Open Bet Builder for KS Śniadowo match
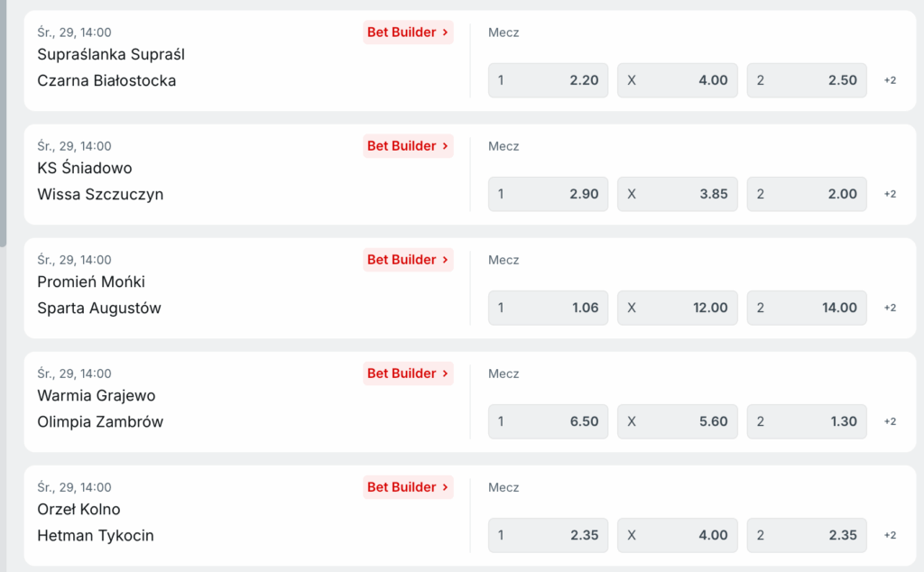924x572 pixels. pyautogui.click(x=408, y=146)
